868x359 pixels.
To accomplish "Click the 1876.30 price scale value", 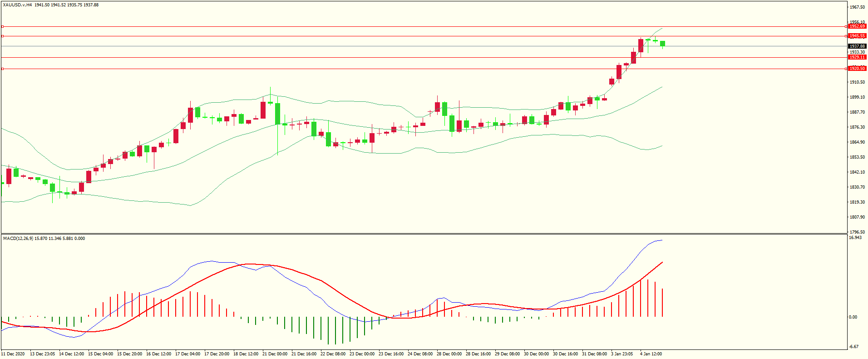I will [x=857, y=127].
